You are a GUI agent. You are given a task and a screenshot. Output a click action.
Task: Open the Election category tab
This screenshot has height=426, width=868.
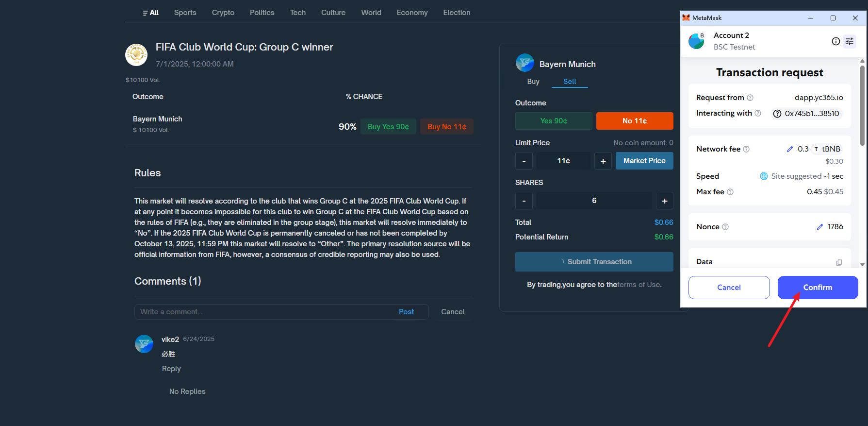pyautogui.click(x=457, y=13)
